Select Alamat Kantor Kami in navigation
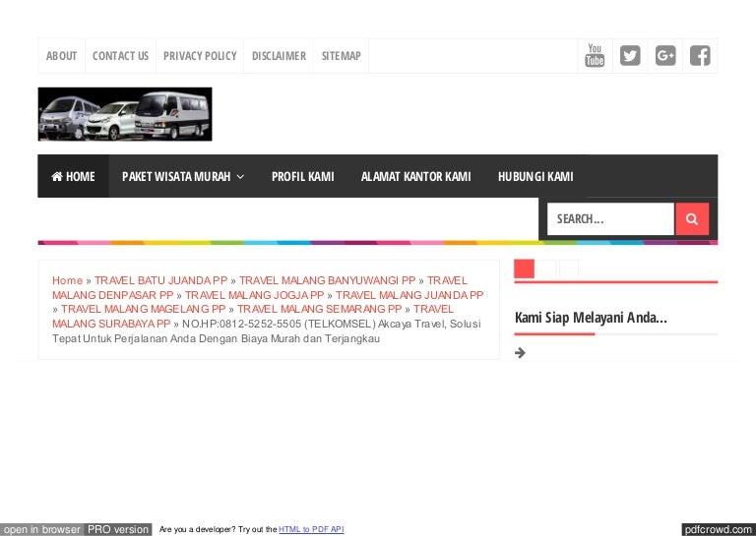 tap(415, 177)
